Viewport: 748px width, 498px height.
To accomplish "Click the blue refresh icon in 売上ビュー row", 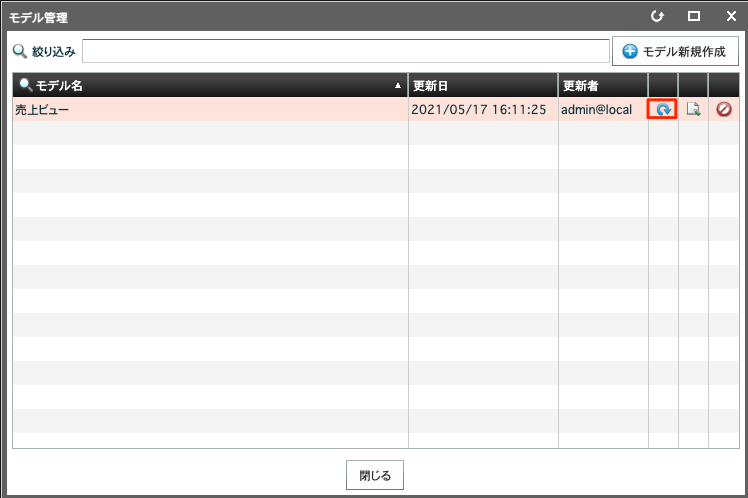I will tap(663, 109).
